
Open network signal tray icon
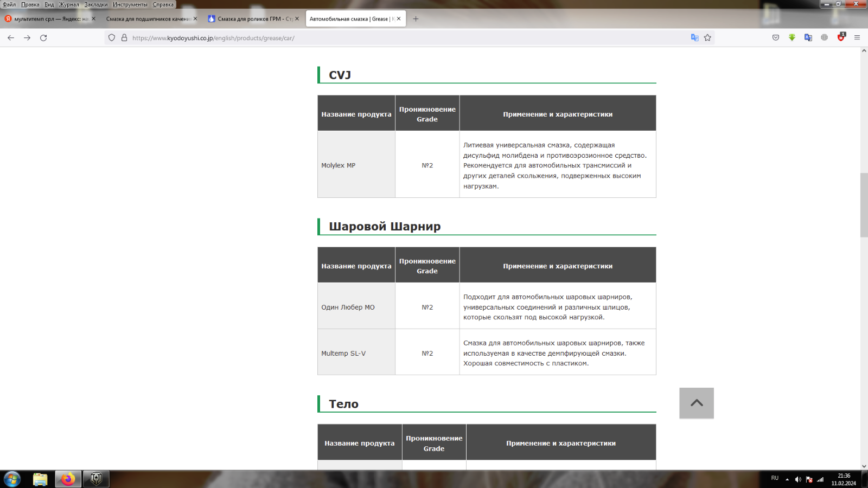820,479
